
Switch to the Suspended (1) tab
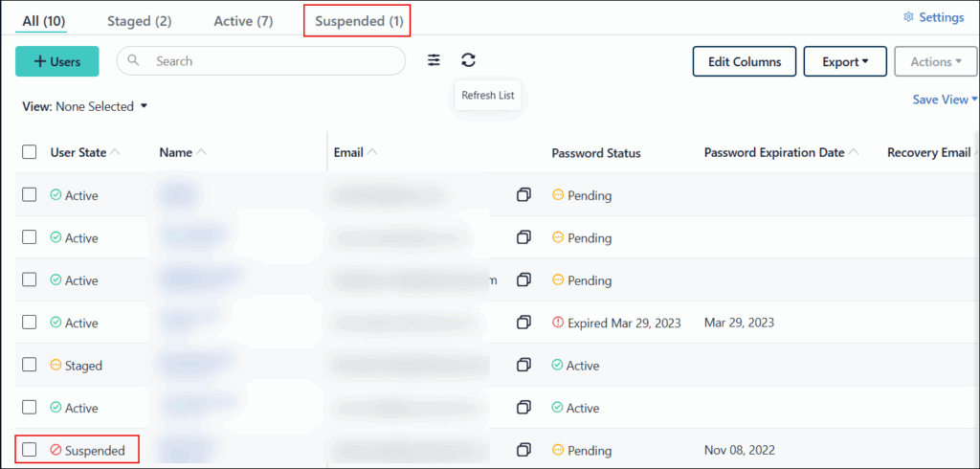click(x=357, y=20)
